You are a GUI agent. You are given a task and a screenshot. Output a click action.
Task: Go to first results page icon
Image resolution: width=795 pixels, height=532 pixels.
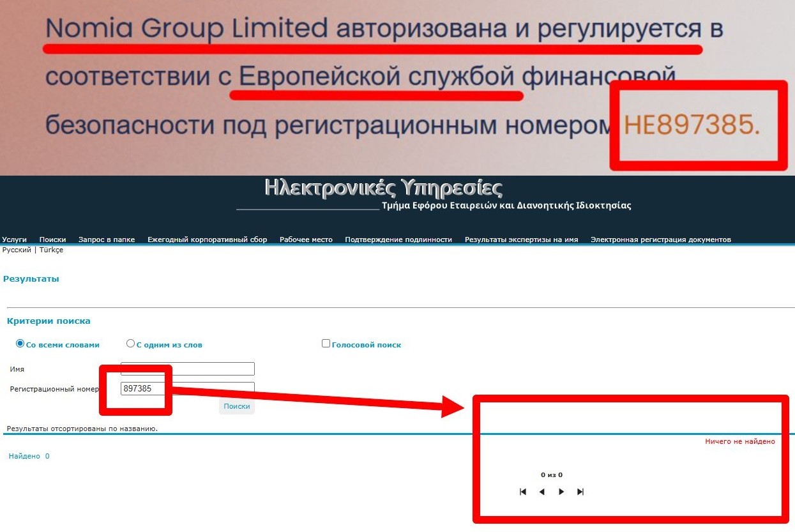tap(523, 492)
